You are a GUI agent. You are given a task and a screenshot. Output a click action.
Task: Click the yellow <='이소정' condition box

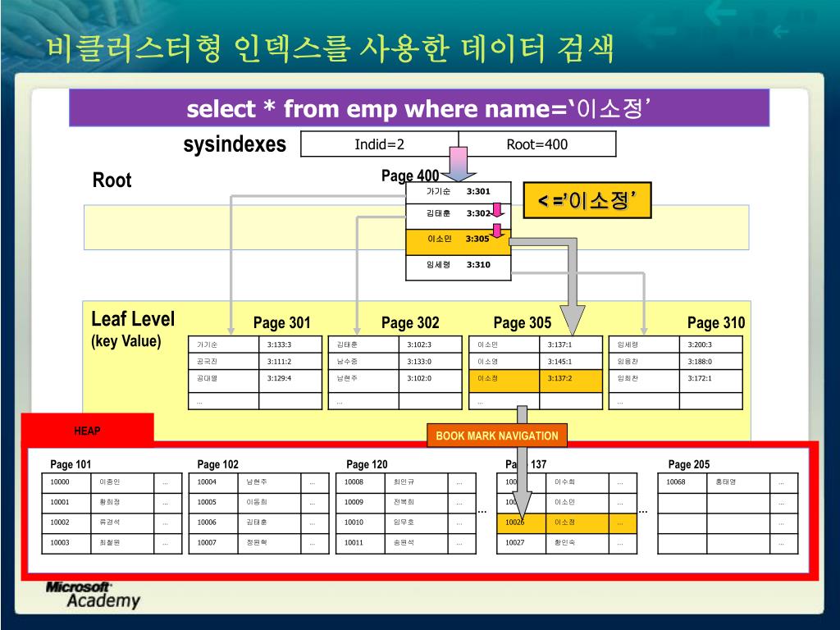coord(587,200)
